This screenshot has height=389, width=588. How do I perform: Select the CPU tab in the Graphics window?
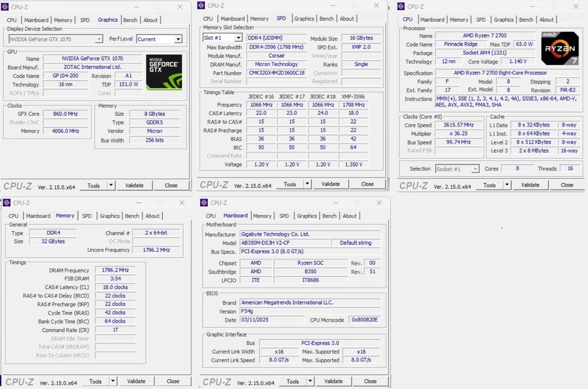tap(12, 20)
